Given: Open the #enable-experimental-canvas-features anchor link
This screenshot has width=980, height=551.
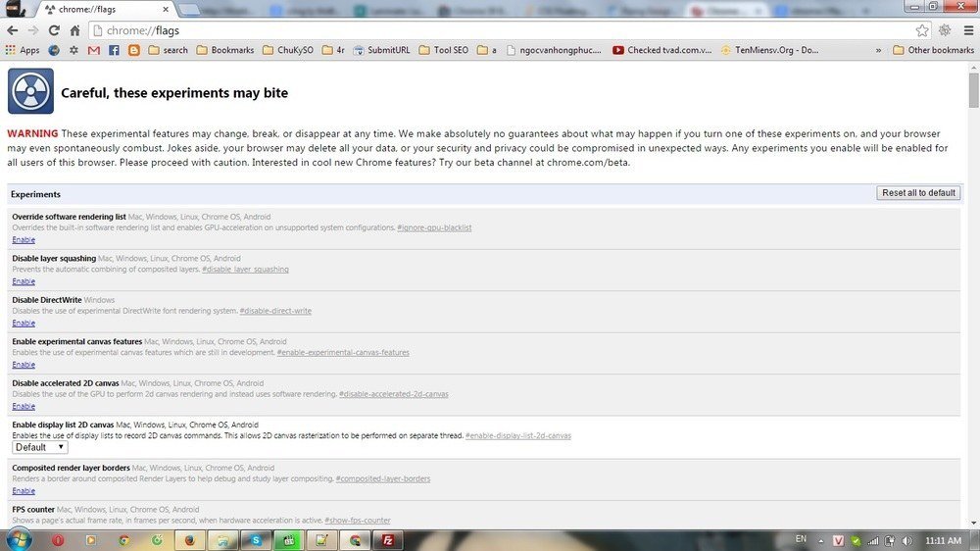Looking at the screenshot, I should pyautogui.click(x=343, y=353).
